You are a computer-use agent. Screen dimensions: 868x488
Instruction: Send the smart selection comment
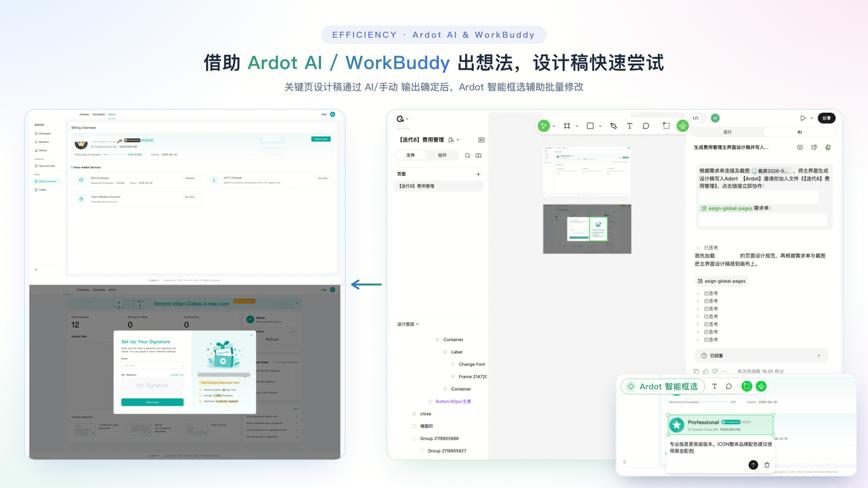coord(753,465)
